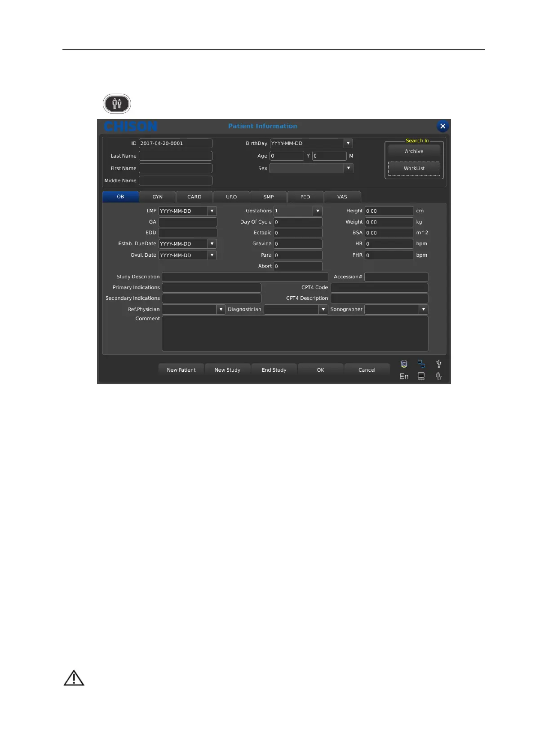This screenshot has width=535, height=756.
Task: Click the HR bpm field
Action: 389,244
